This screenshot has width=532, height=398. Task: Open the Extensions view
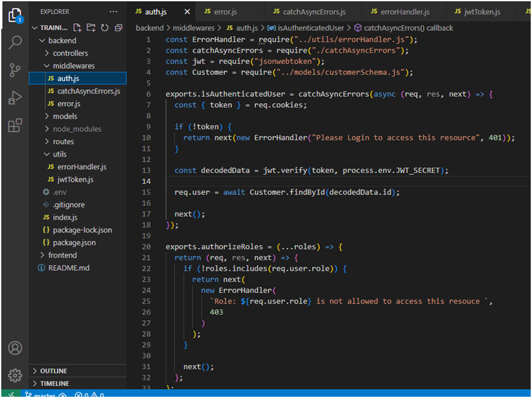pos(15,125)
